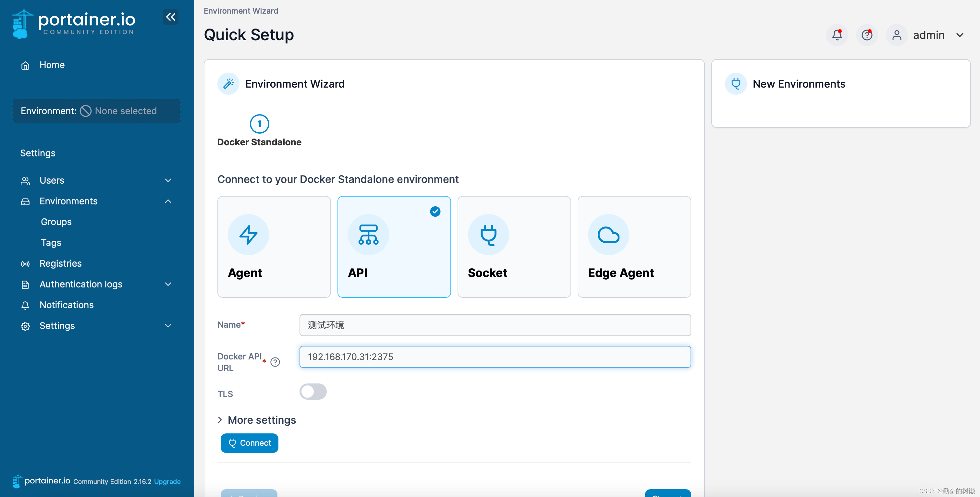The image size is (980, 497).
Task: Click the Upgrade link
Action: coord(167,481)
